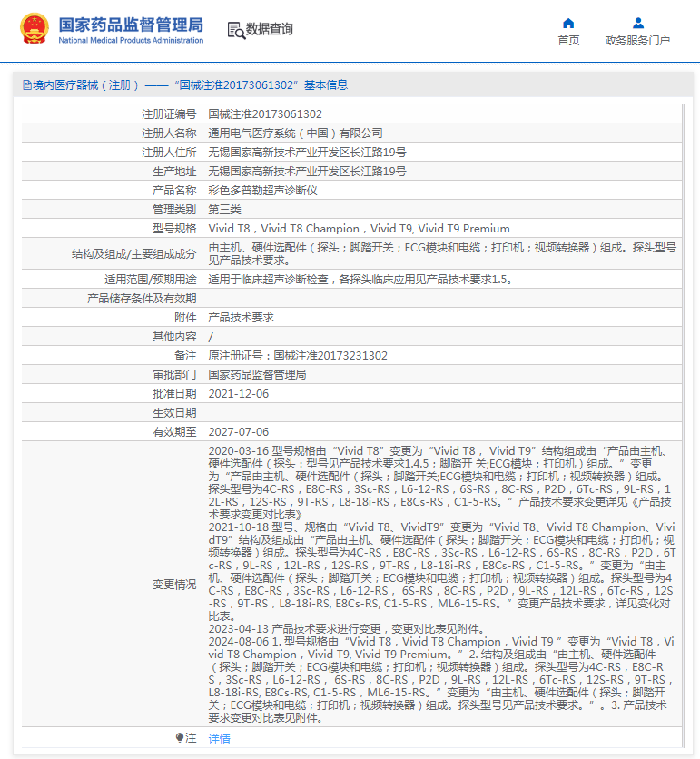Click the 数据查询 search document icon
Image resolution: width=700 pixels, height=759 pixels.
pos(236,30)
